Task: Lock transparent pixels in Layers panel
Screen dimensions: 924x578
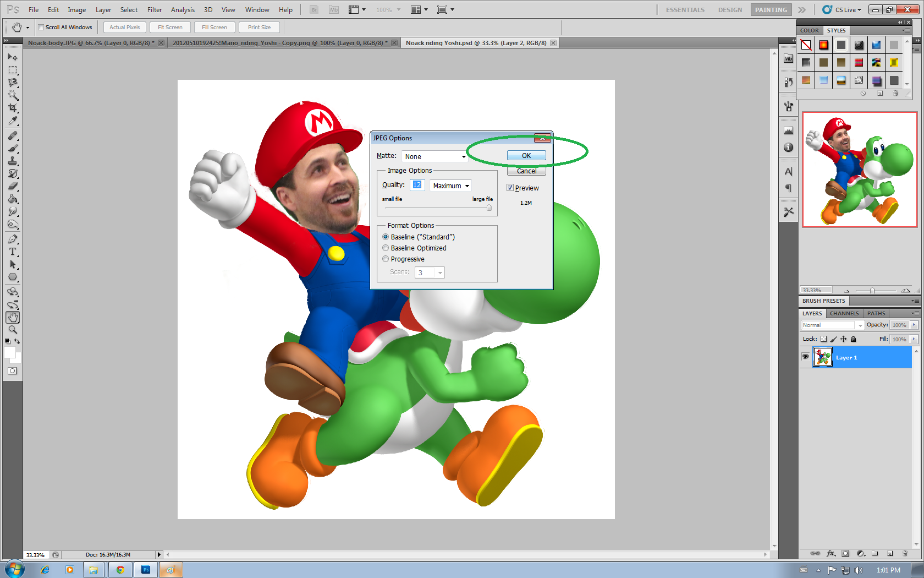Action: [823, 339]
